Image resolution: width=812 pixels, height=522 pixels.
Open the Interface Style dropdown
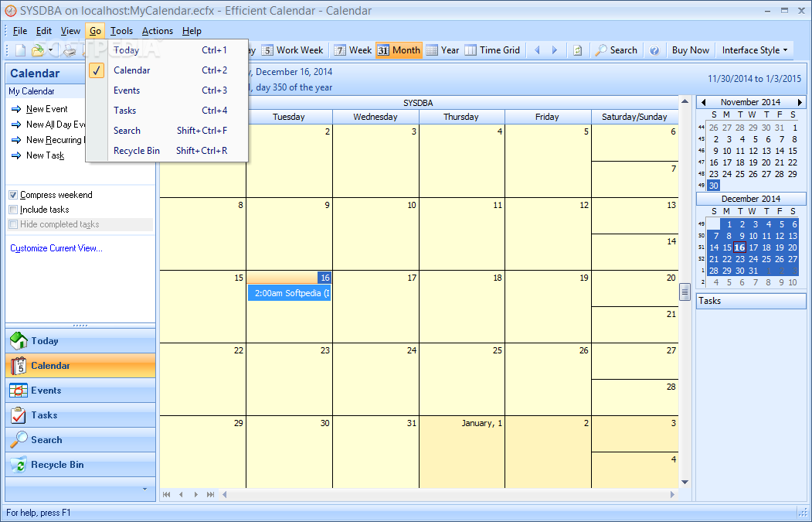click(755, 50)
